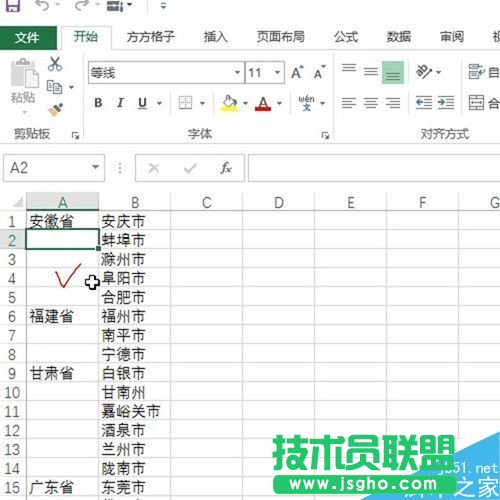The image size is (500, 500).
Task: Open the 数据 tab
Action: (398, 37)
